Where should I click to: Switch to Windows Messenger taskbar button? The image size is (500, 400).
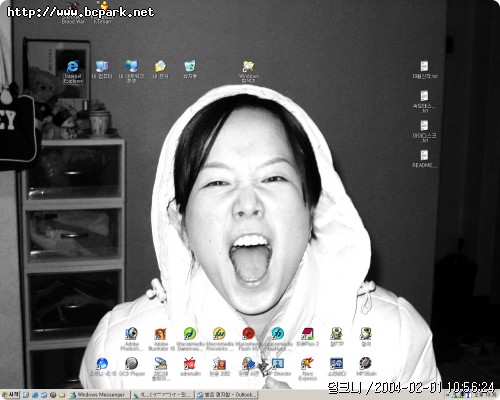tap(99, 395)
